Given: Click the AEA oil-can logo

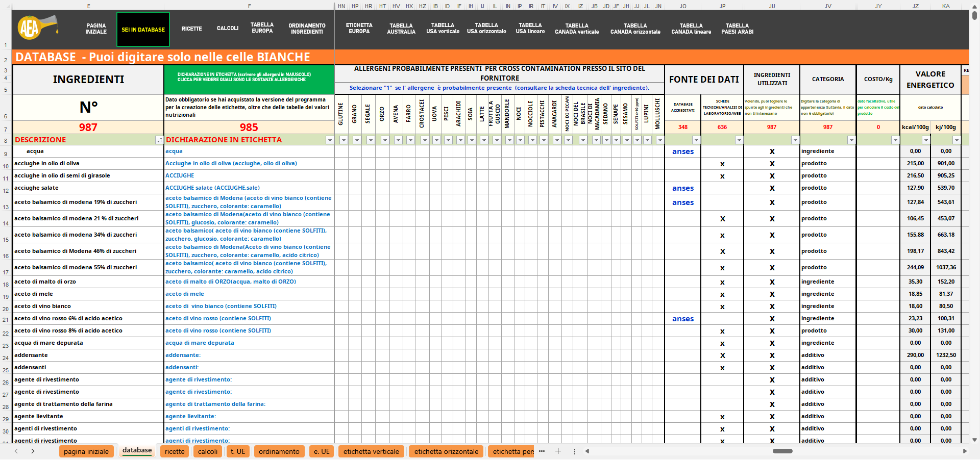Looking at the screenshot, I should tap(38, 27).
